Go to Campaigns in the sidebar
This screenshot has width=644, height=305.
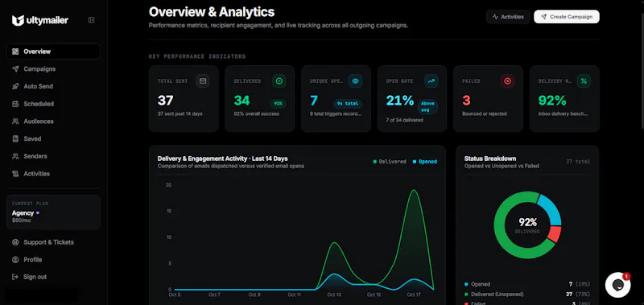53,69
